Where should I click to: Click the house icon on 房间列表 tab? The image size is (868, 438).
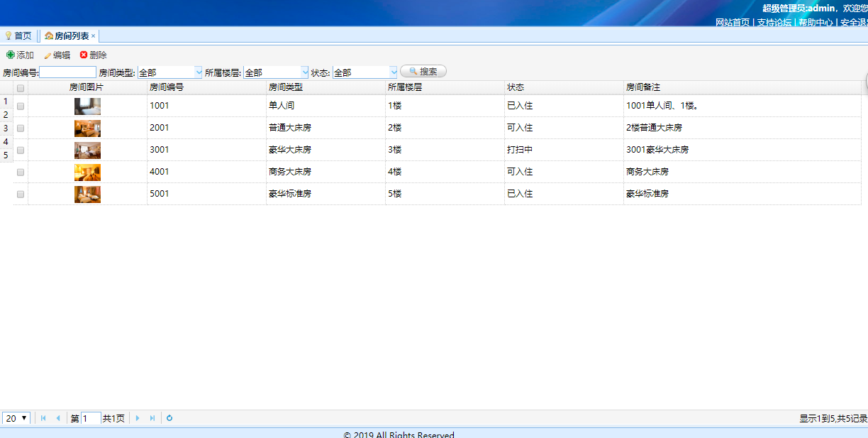(49, 35)
